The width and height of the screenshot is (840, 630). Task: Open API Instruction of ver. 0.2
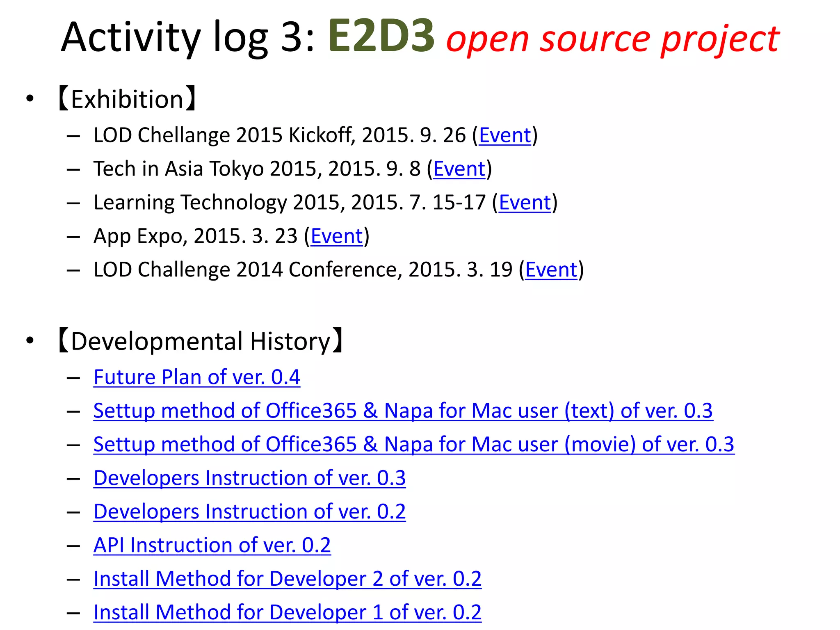point(212,546)
